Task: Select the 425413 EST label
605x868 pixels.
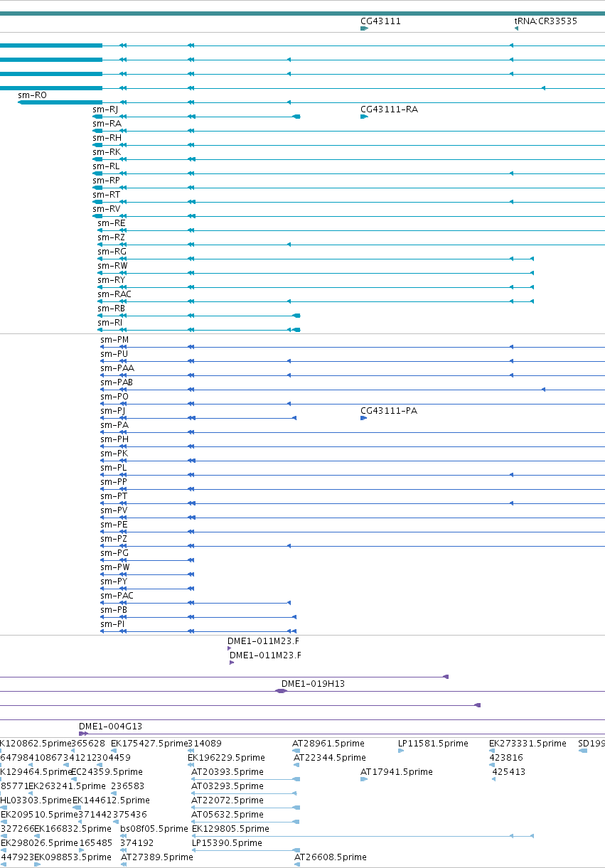Action: click(509, 772)
